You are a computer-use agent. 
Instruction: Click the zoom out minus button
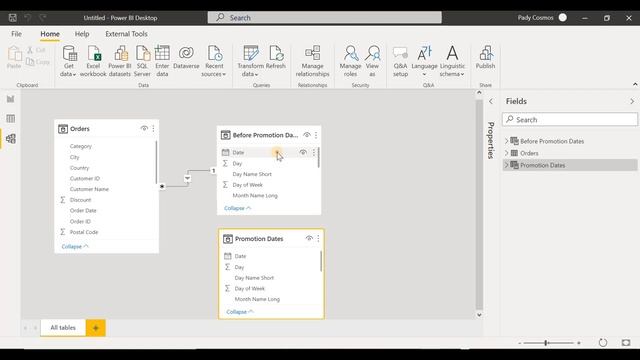click(x=520, y=343)
